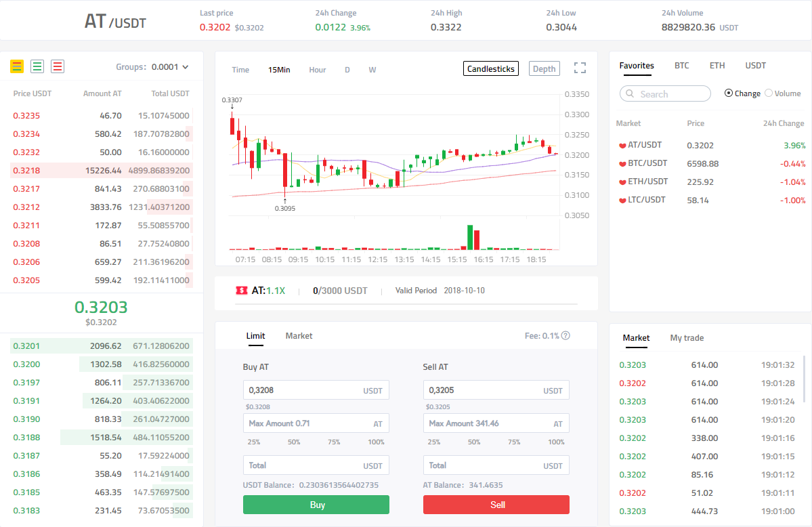Show combined buy and sell order book view
Image resolution: width=812 pixels, height=527 pixels.
(17, 66)
